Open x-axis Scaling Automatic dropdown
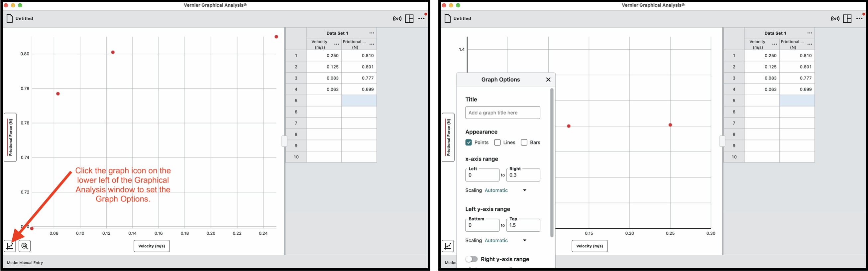The image size is (868, 271). 505,190
